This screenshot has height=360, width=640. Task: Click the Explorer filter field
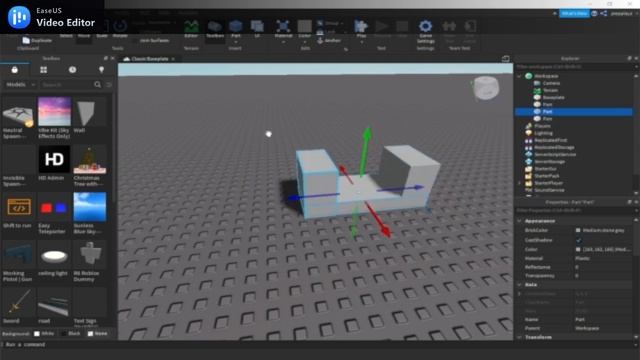coord(573,67)
